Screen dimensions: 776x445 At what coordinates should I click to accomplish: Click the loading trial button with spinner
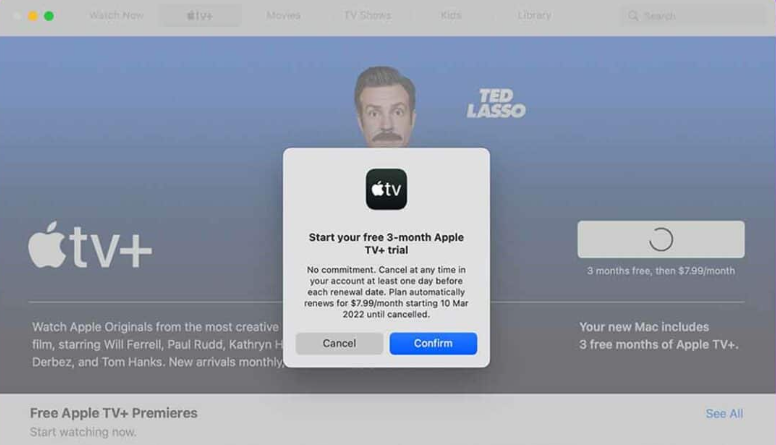pyautogui.click(x=661, y=239)
